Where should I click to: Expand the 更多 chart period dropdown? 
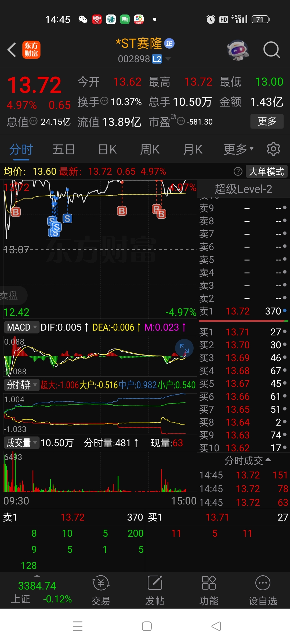coord(239,149)
